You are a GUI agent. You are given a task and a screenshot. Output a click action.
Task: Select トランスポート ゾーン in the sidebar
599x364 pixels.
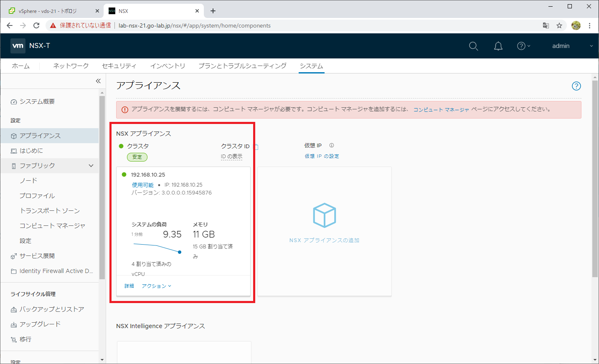(50, 211)
